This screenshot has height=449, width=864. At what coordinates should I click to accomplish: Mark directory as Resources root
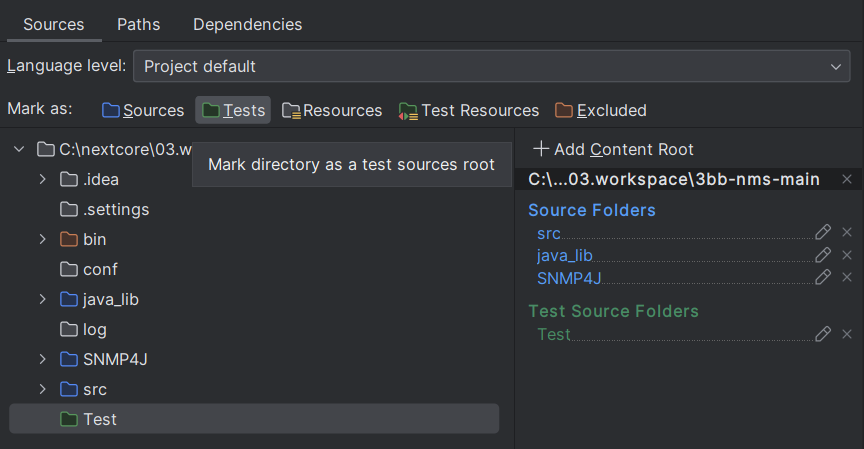click(332, 110)
